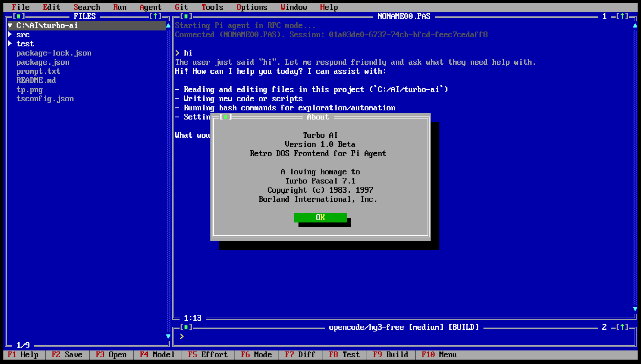
Task: Select tsconfig.json in file tree
Action: coord(45,99)
